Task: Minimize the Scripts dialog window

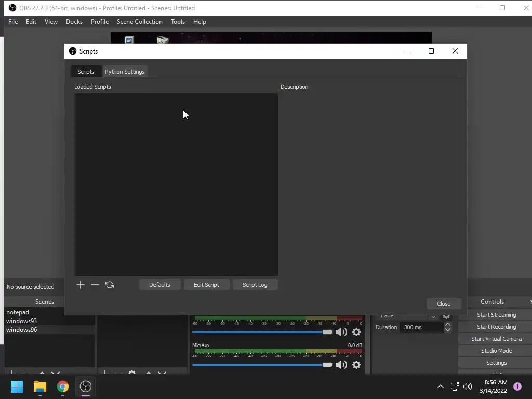Action: (x=408, y=51)
